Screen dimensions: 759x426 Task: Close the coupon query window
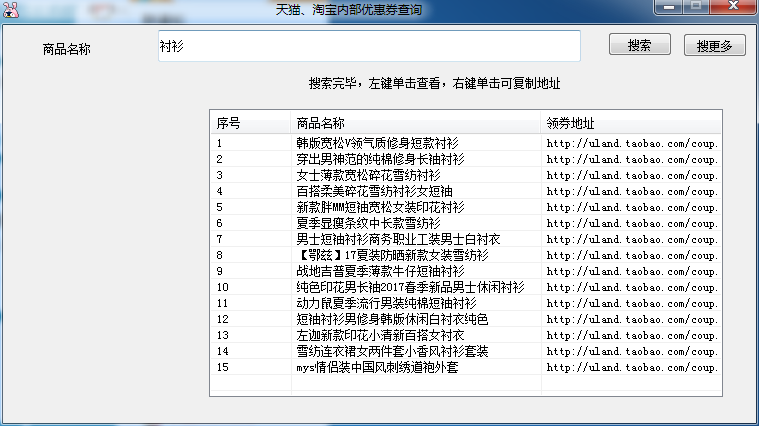[734, 7]
